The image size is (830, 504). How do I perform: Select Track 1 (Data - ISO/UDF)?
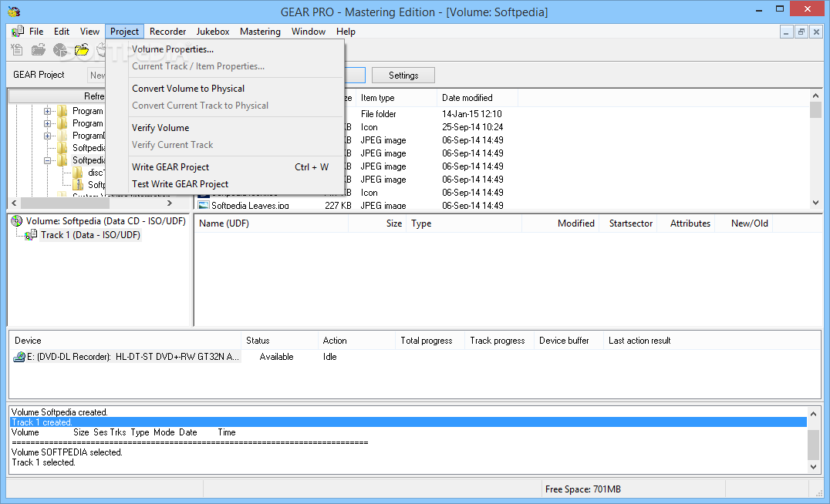(x=90, y=235)
